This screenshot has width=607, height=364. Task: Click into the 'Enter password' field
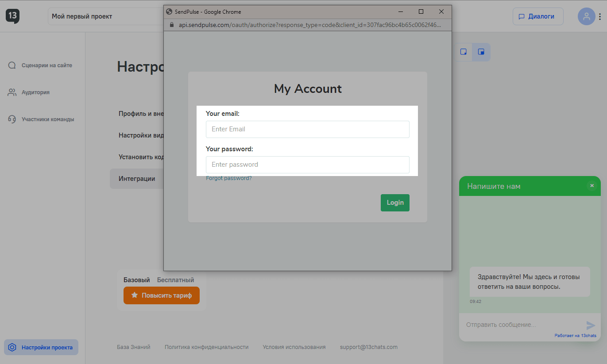click(308, 165)
